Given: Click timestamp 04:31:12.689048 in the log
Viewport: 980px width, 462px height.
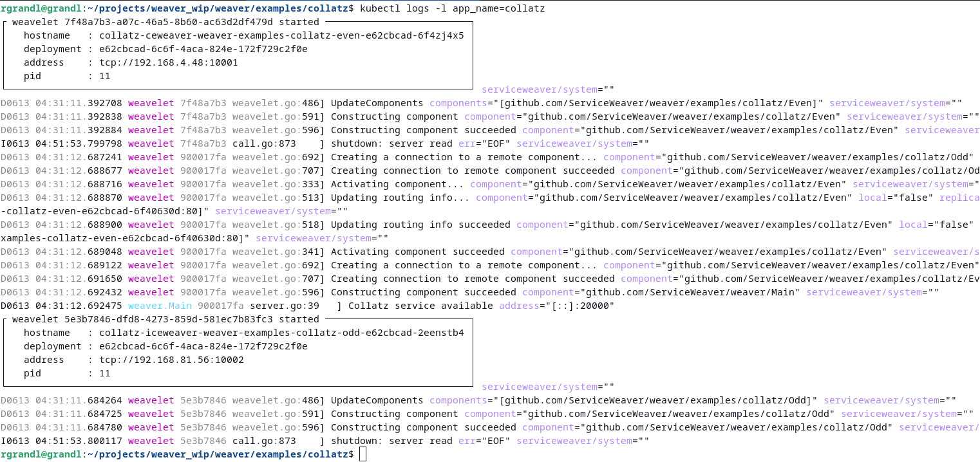Looking at the screenshot, I should pos(79,252).
